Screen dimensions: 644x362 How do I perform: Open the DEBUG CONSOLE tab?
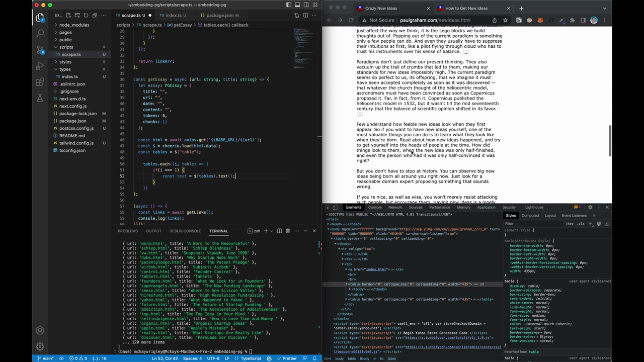[185, 231]
